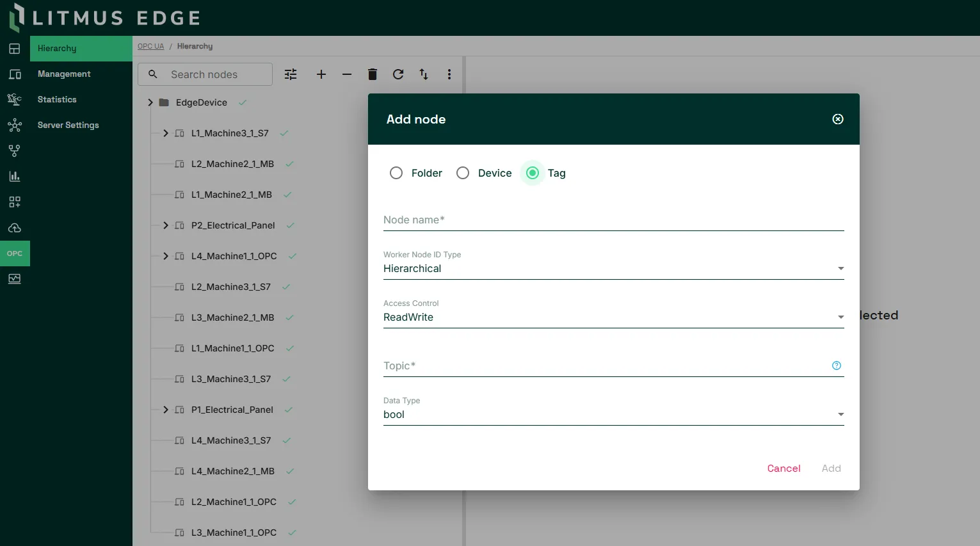Open the Management menu item
Image resolution: width=980 pixels, height=546 pixels.
[x=81, y=74]
